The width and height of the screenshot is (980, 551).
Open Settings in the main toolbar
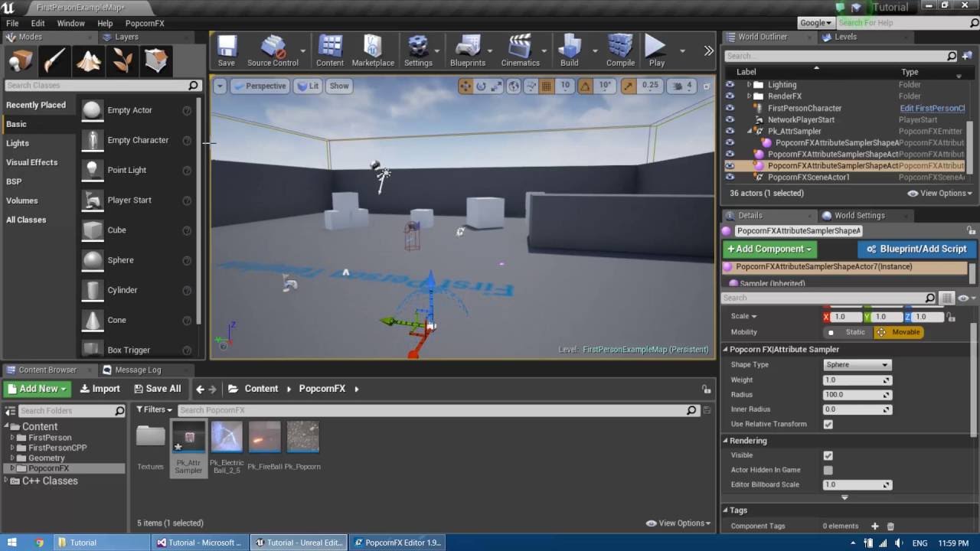tap(418, 51)
